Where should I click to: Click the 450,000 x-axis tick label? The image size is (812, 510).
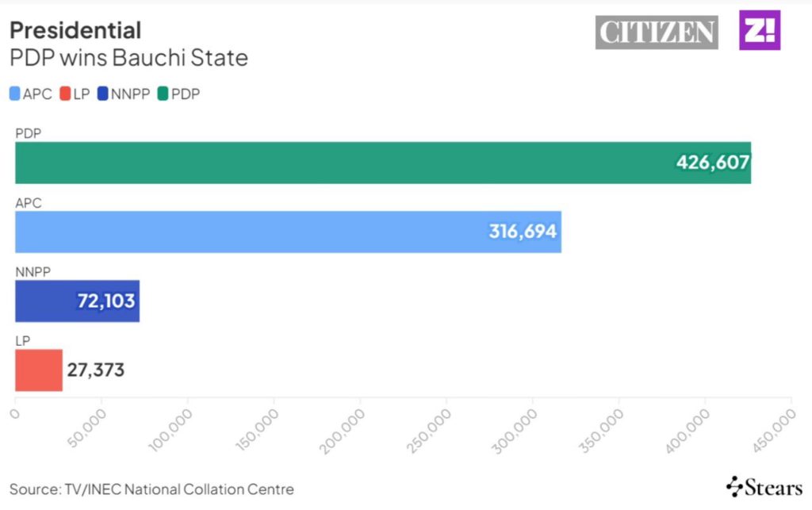pyautogui.click(x=773, y=432)
